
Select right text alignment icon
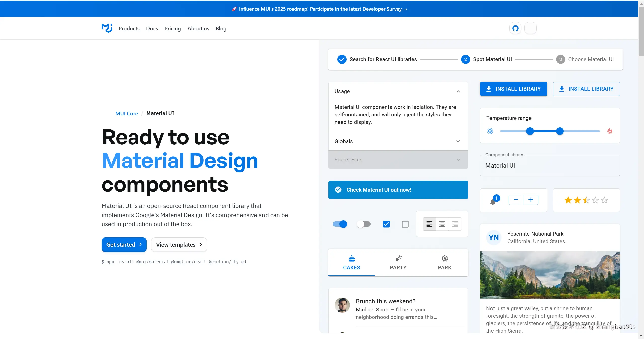[x=455, y=224]
